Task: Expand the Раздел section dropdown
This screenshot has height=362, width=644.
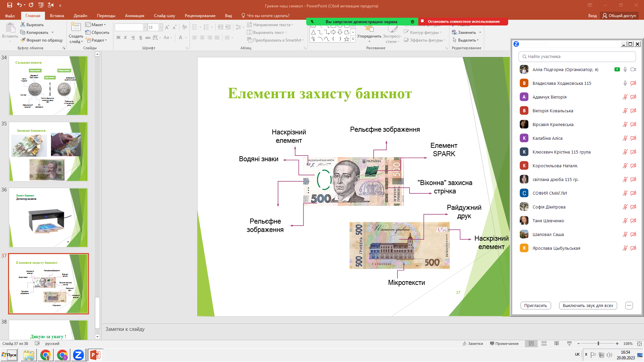Action: [x=106, y=40]
